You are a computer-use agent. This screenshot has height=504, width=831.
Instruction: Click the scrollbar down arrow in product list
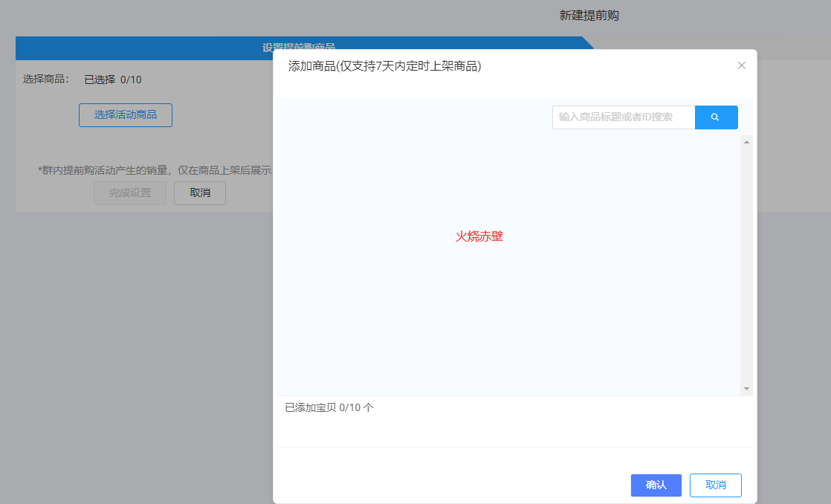[x=746, y=389]
